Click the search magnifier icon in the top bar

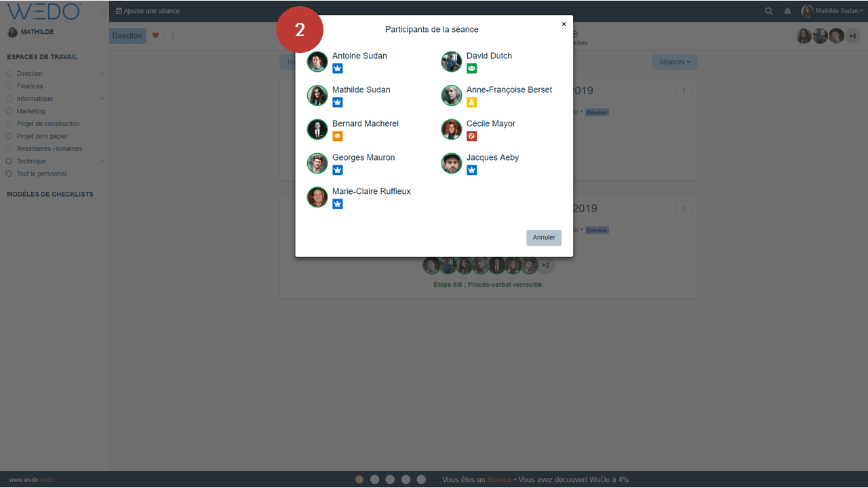[x=768, y=11]
